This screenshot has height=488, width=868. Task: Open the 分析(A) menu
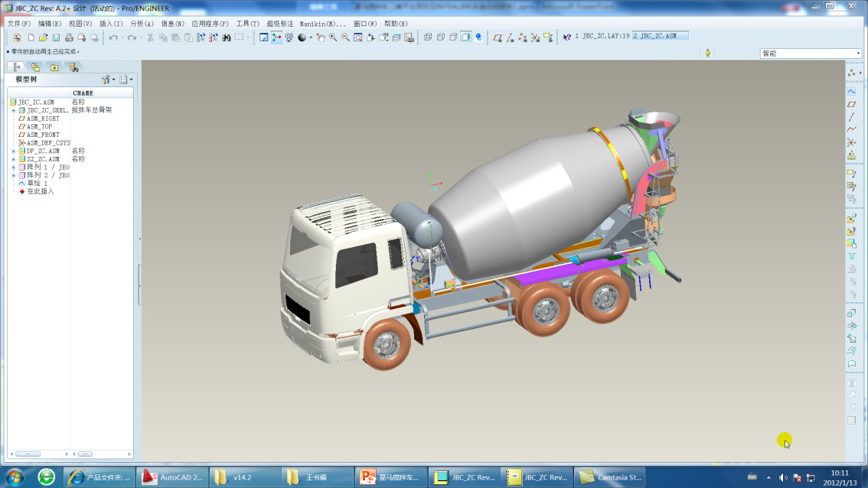click(142, 24)
